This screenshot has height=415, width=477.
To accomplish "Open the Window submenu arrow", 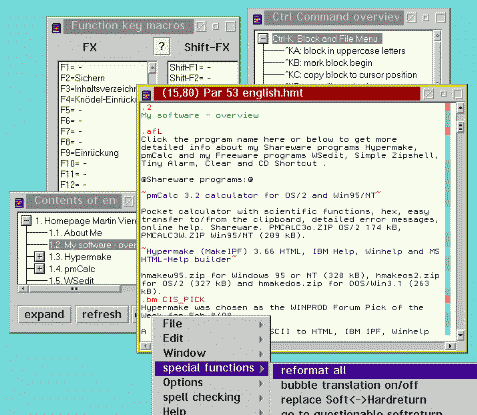I will click(261, 354).
